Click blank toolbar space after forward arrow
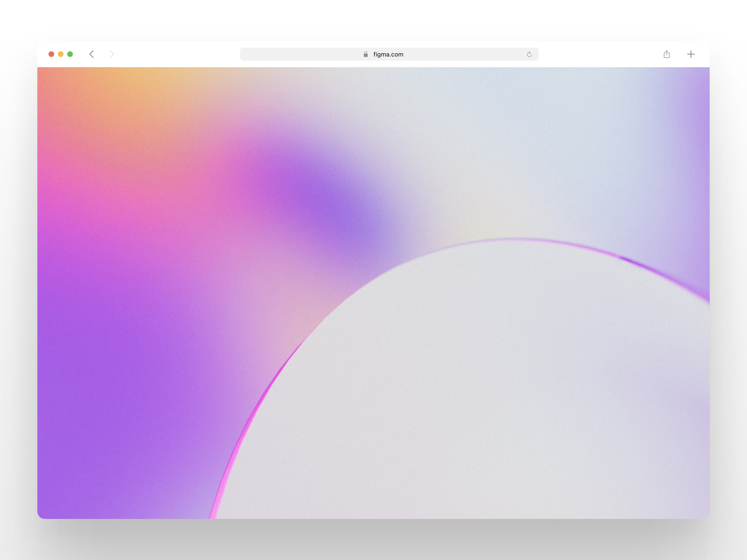 point(176,54)
